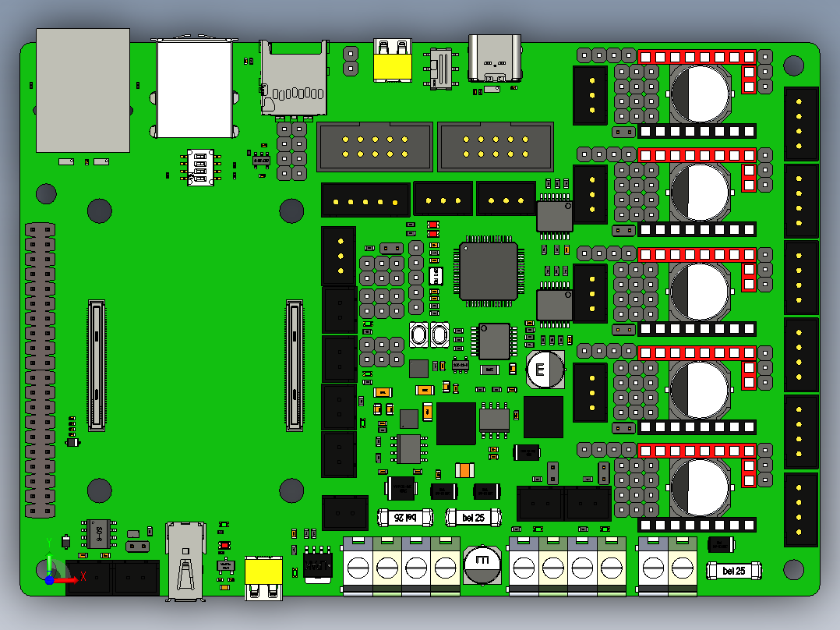Image resolution: width=840 pixels, height=630 pixels.
Task: Select the round capacitor between the terminal blocks
Action: pyautogui.click(x=482, y=565)
